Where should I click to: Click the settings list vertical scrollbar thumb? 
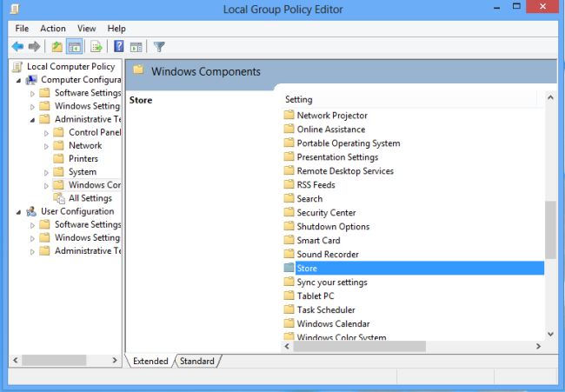click(x=550, y=229)
